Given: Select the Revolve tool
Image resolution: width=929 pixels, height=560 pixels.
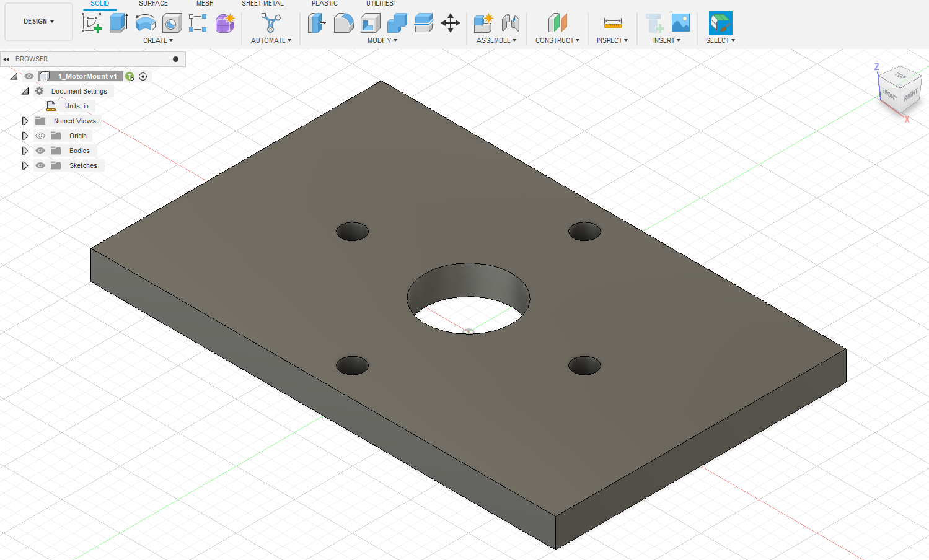Looking at the screenshot, I should (x=145, y=24).
